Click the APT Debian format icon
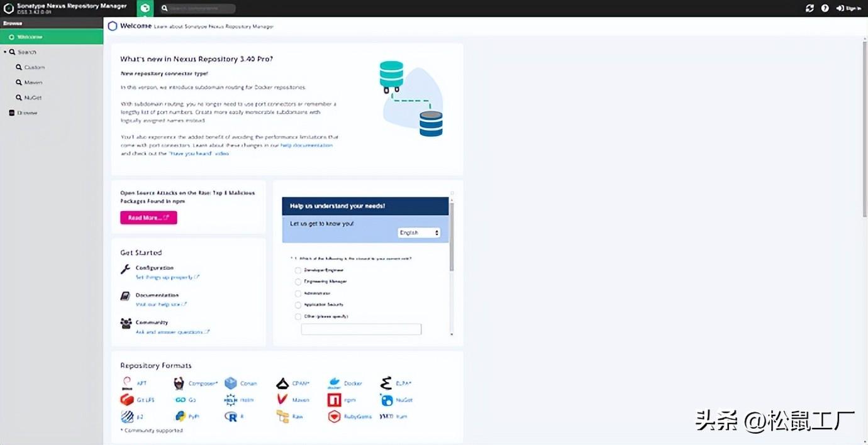868x445 pixels. [x=126, y=383]
